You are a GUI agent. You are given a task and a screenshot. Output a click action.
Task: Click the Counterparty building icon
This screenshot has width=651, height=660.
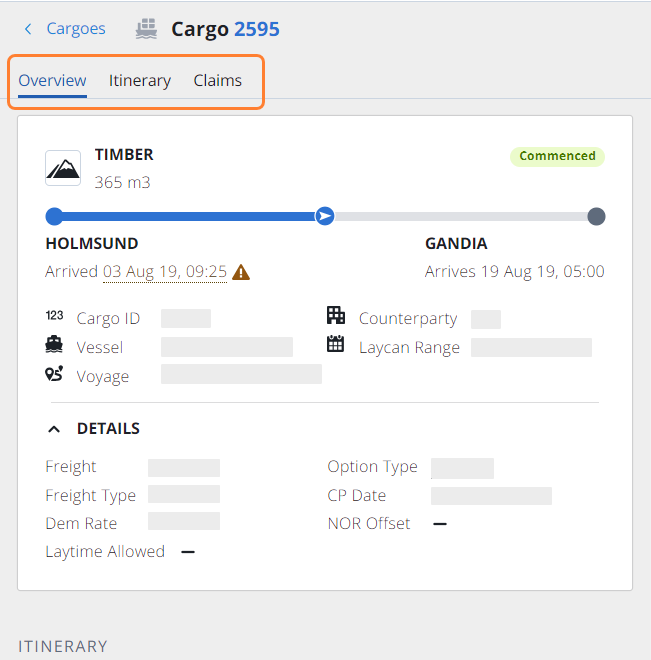(x=336, y=315)
